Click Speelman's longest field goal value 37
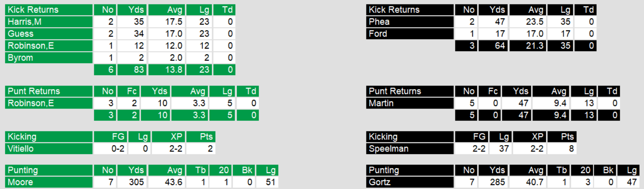Image resolution: width=644 pixels, height=189 pixels. [x=501, y=149]
